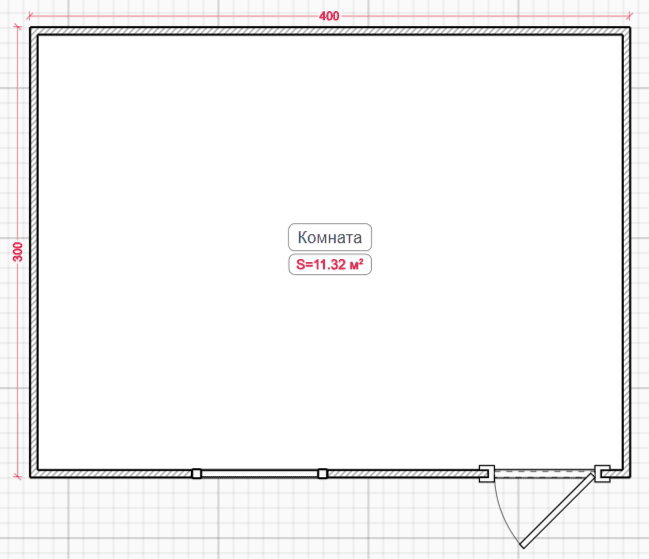Click the right end tick of 400 dimension line
The width and height of the screenshot is (649, 559).
pos(629,16)
